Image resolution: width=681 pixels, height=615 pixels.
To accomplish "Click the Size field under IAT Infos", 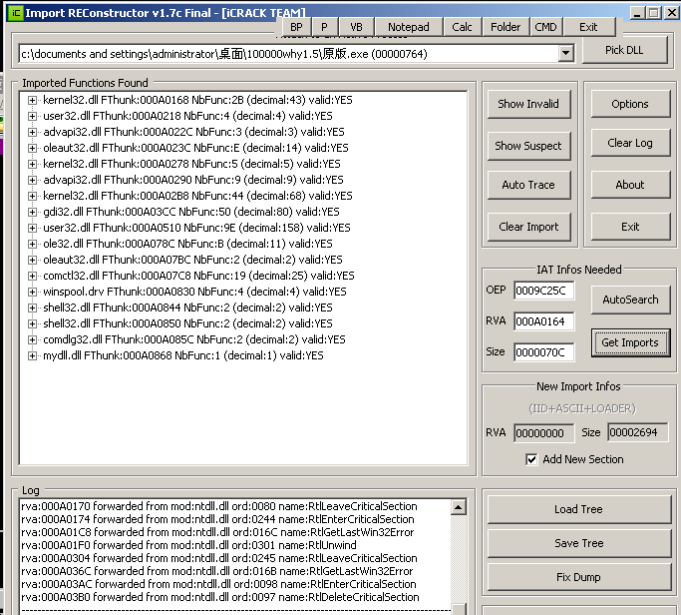I will point(544,352).
